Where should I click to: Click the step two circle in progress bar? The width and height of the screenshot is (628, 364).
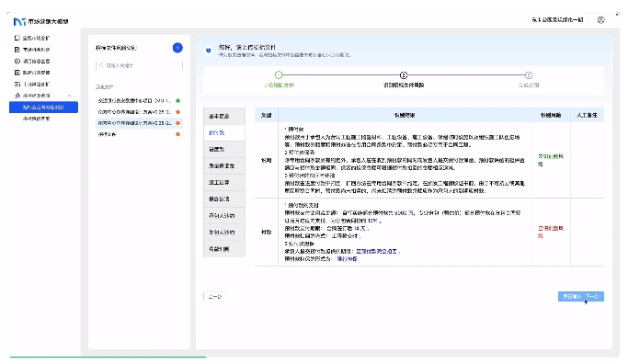(404, 74)
